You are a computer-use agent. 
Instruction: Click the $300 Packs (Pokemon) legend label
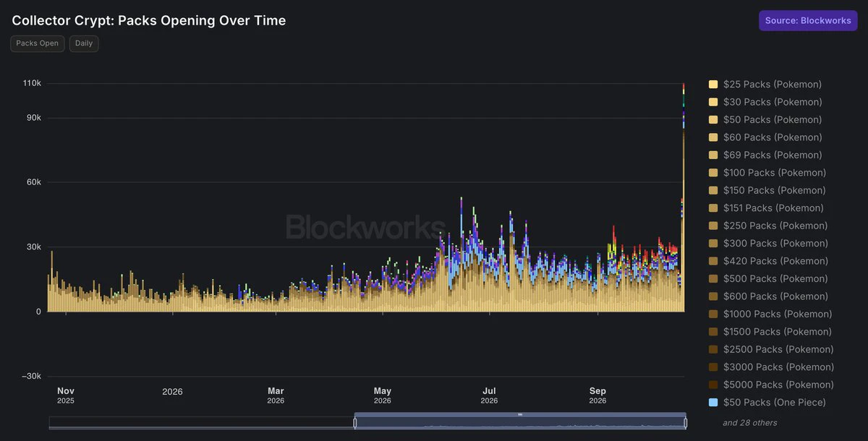(775, 244)
